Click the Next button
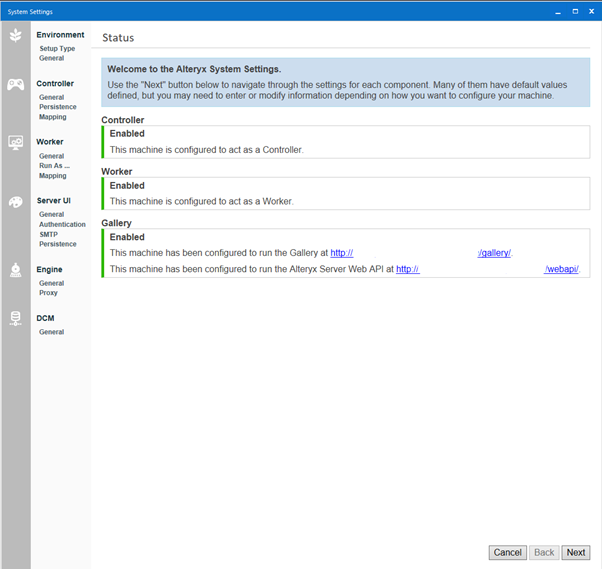Viewport: 602px width, 569px height. coord(576,552)
